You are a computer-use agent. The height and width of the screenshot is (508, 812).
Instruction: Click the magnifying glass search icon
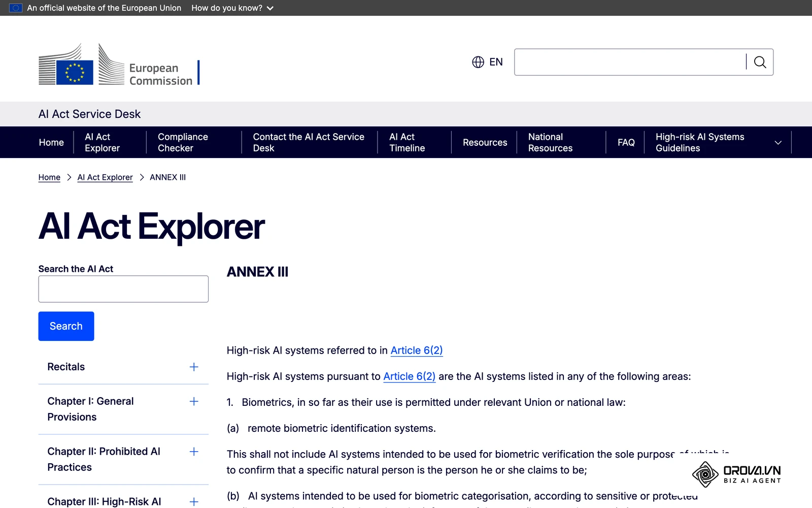pyautogui.click(x=760, y=62)
